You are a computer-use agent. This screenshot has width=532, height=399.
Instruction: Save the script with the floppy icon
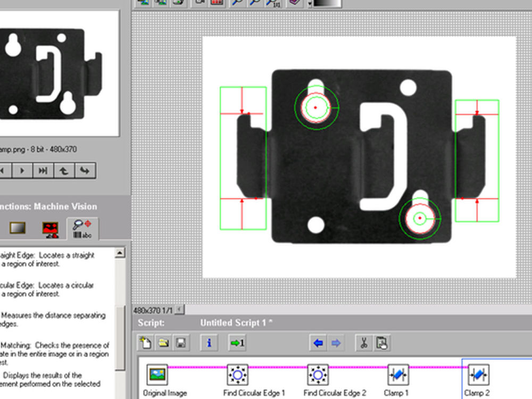(x=181, y=343)
